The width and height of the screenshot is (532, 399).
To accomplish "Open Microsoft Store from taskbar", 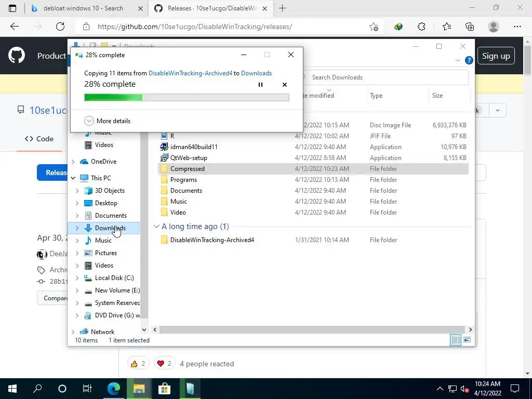I will 164,389.
